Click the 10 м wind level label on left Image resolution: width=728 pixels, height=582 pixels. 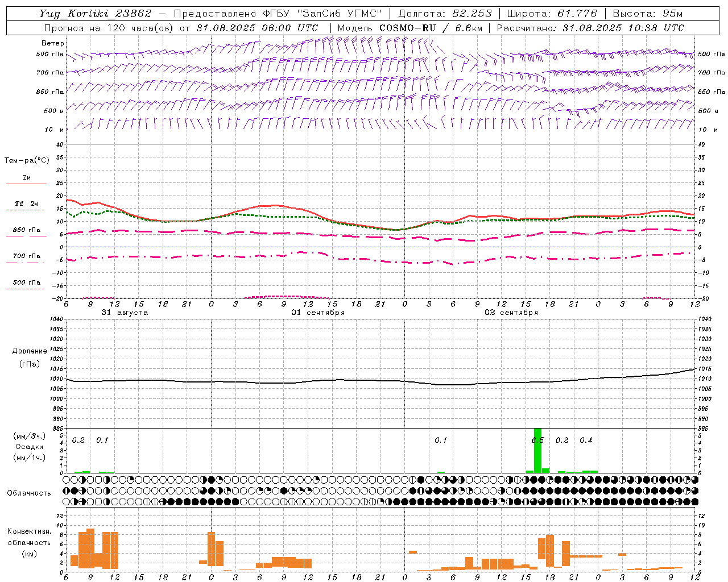55,130
